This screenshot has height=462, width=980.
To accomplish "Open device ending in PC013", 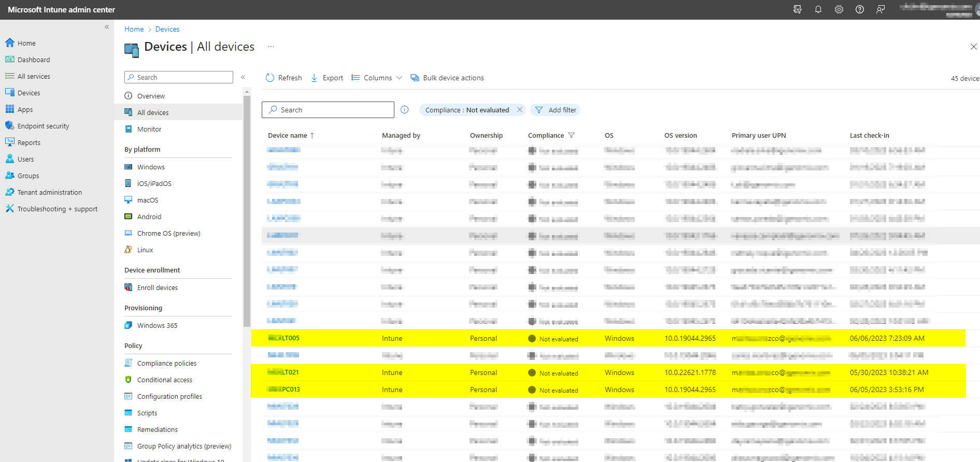I will [x=284, y=389].
